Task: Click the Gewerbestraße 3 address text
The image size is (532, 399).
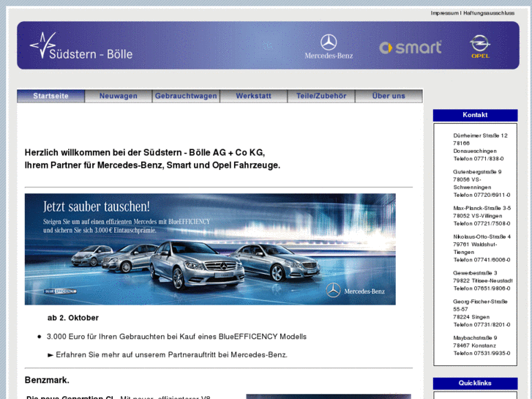Action: (475, 273)
